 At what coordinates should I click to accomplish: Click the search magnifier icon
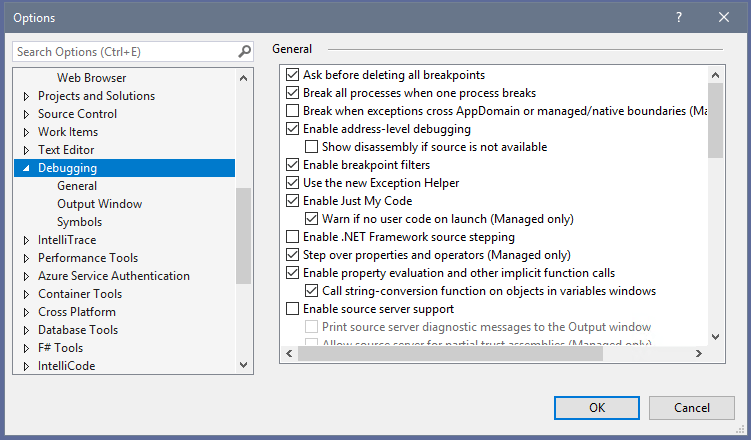[244, 51]
